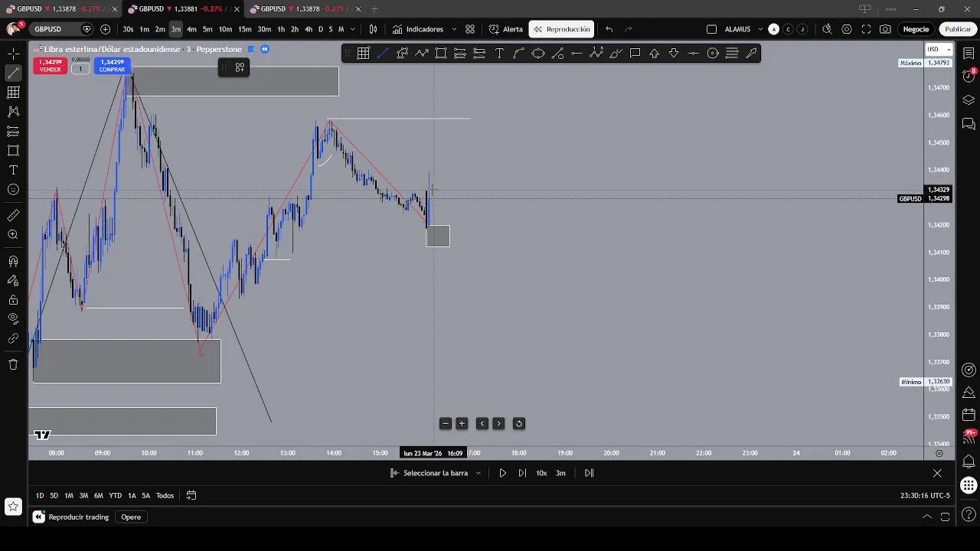
Task: Enter fullscreen mode
Action: [x=866, y=29]
